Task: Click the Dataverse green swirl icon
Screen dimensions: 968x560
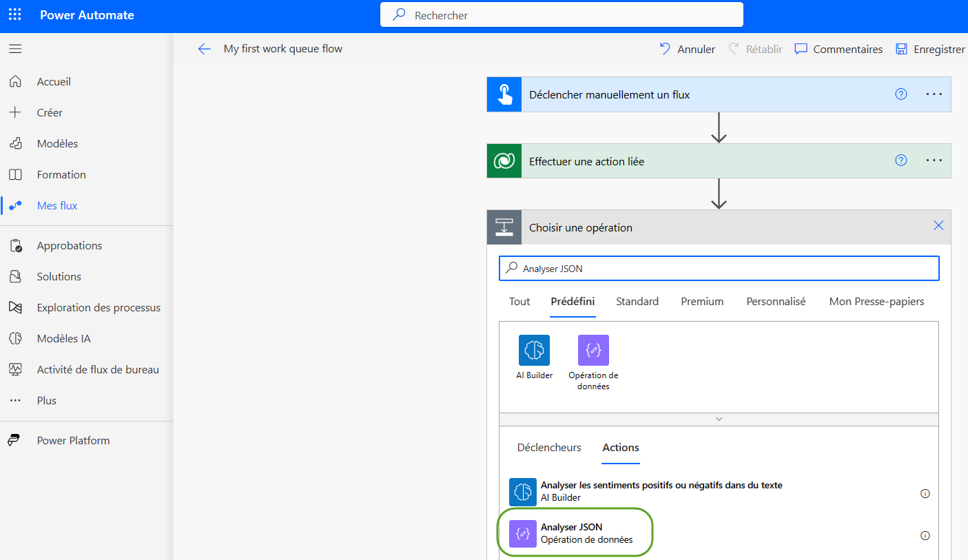Action: [504, 161]
